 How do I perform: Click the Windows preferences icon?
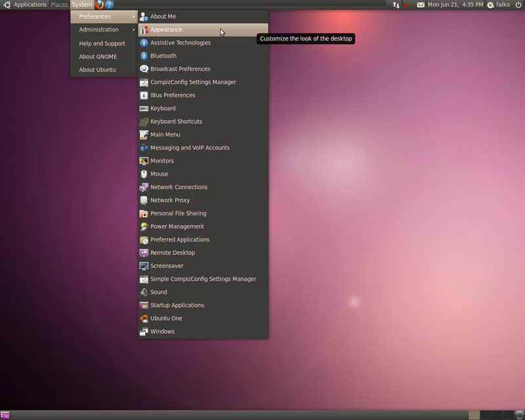click(x=144, y=331)
